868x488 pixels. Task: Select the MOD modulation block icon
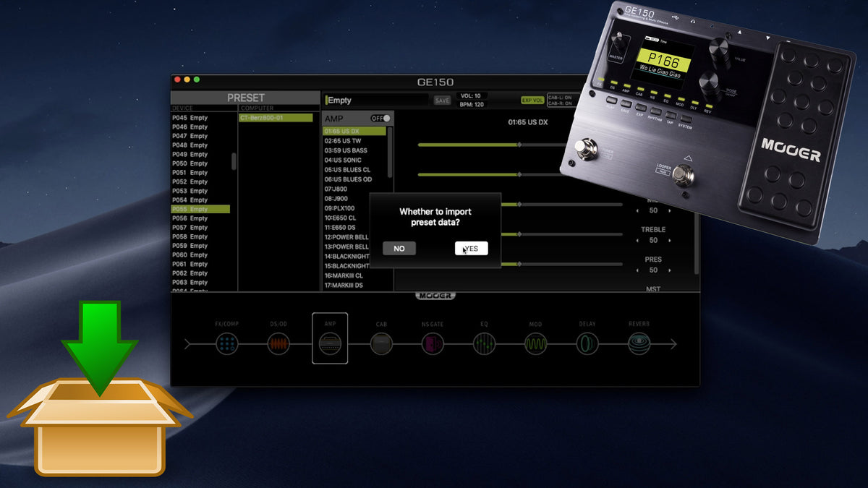click(x=535, y=343)
